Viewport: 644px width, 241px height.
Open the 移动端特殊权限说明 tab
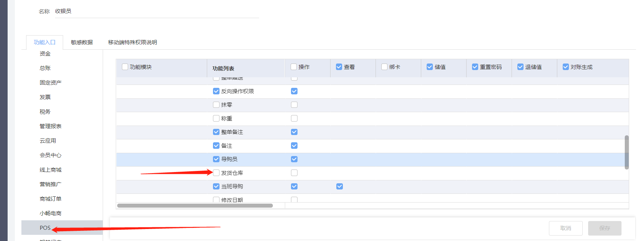pyautogui.click(x=132, y=42)
